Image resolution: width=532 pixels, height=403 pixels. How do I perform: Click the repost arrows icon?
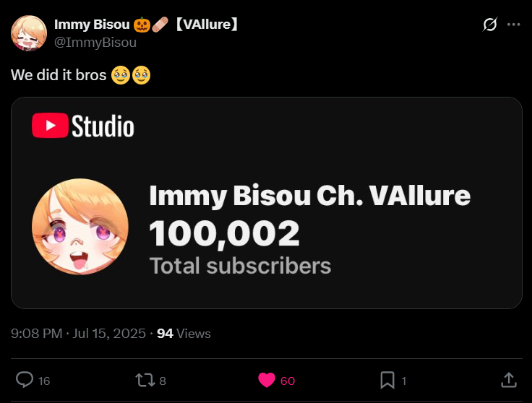coord(145,380)
